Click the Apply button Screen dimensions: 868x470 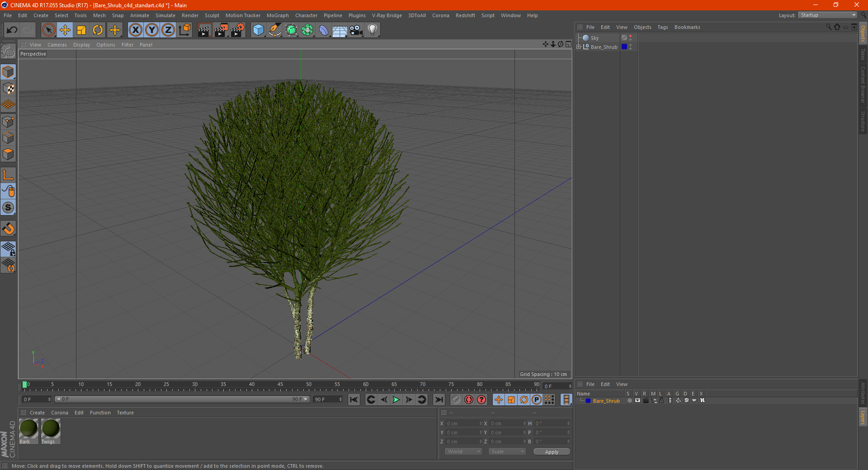point(552,451)
